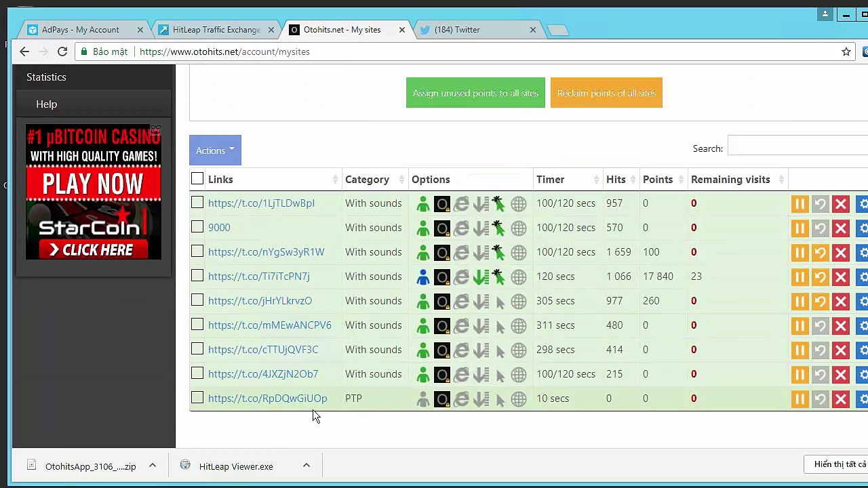Go back with browser back arrow
The width and height of the screenshot is (868, 488).
24,52
